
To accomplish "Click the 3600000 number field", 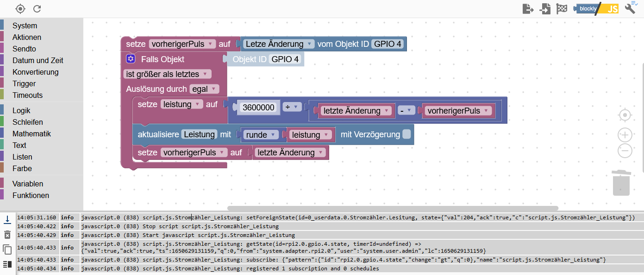I will (259, 108).
